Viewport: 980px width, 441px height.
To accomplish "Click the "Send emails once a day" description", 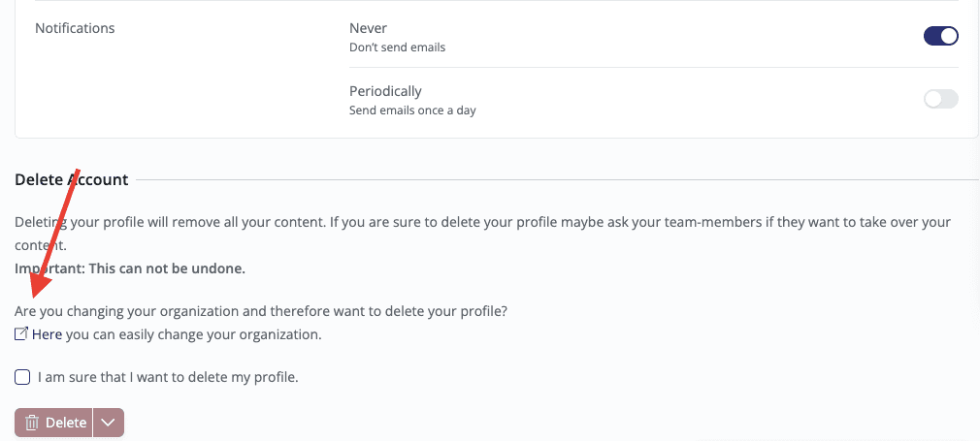I will [412, 110].
